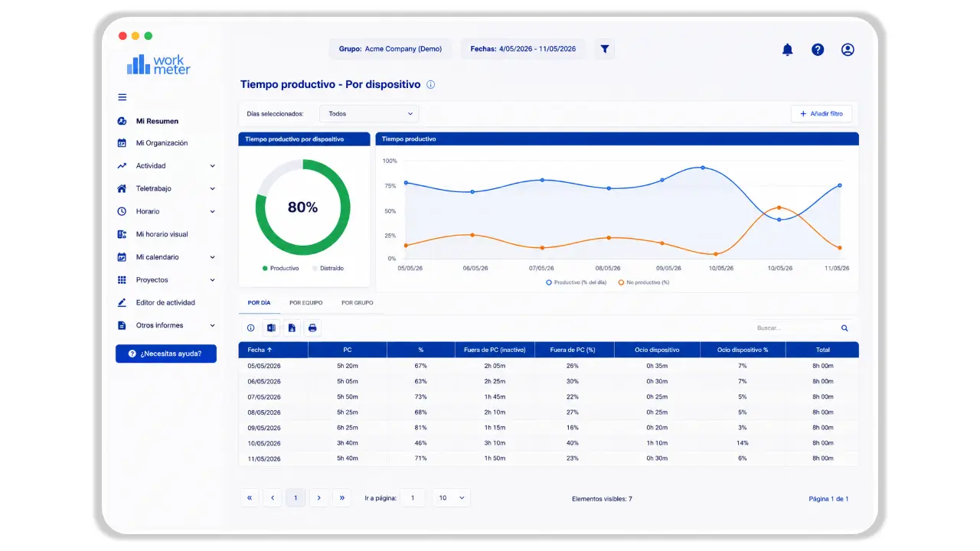This screenshot has width=980, height=551.
Task: Open the page size dropdown showing 10
Action: click(x=452, y=498)
